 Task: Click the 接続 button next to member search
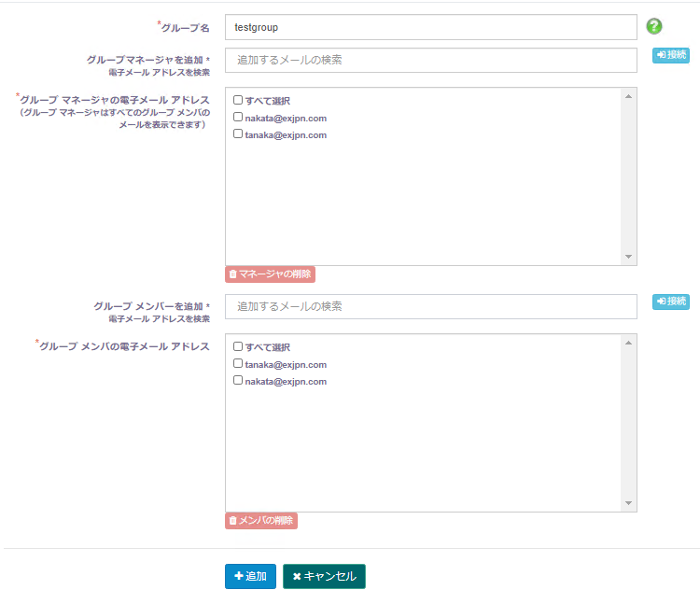[x=670, y=302]
